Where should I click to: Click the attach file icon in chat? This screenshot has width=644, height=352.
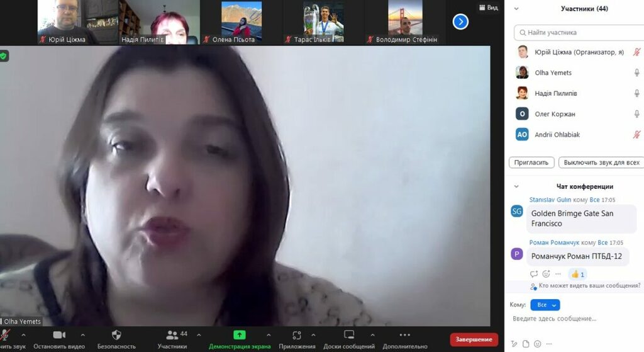pos(526,344)
